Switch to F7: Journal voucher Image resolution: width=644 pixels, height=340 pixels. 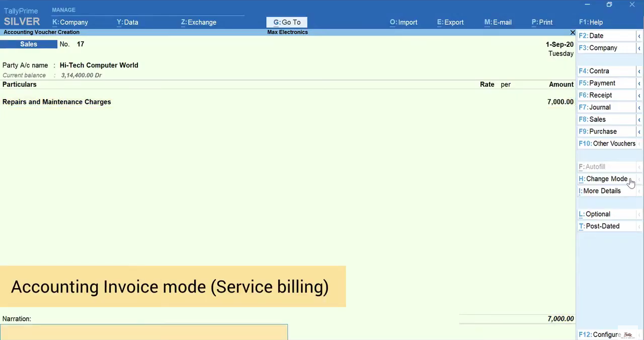[606, 107]
